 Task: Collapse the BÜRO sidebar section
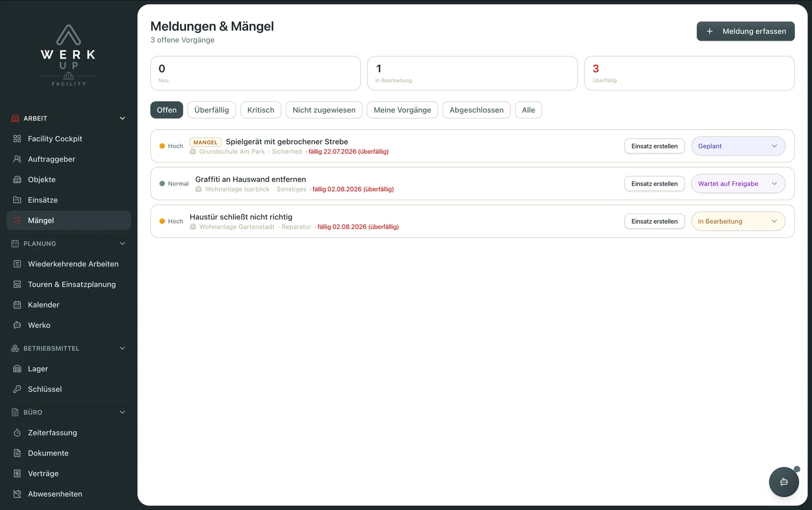click(122, 412)
